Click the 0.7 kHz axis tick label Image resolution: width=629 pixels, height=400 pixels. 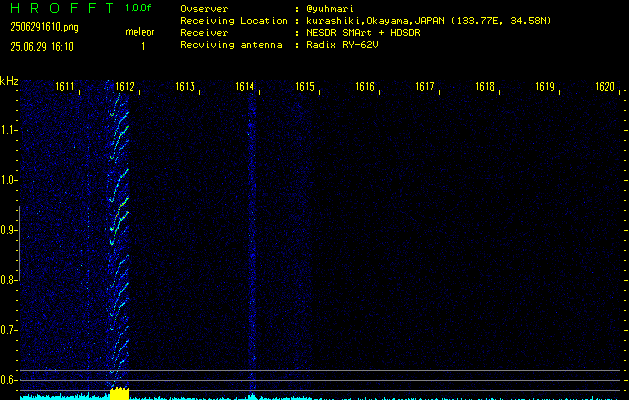point(8,330)
